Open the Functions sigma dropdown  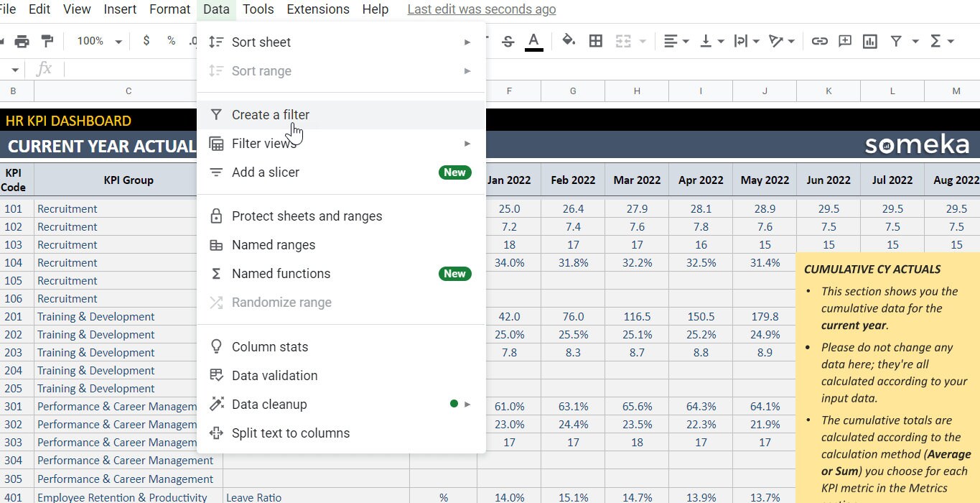[941, 41]
